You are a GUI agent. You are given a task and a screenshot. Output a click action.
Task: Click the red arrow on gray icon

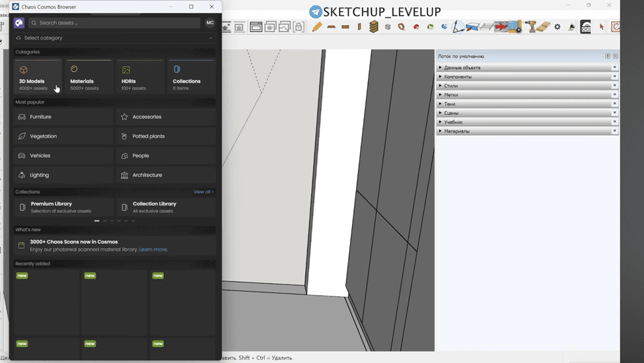tap(500, 26)
